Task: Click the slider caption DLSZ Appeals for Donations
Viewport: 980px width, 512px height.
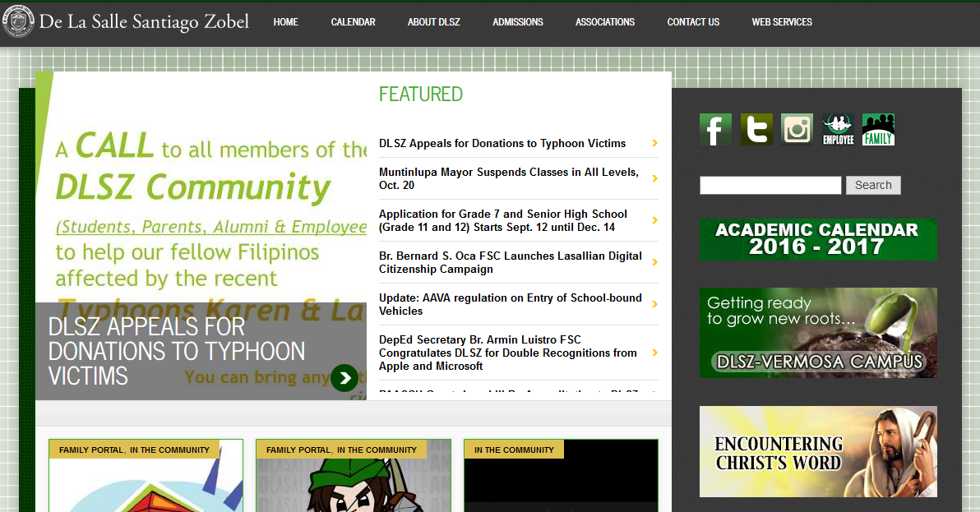Action: click(177, 352)
